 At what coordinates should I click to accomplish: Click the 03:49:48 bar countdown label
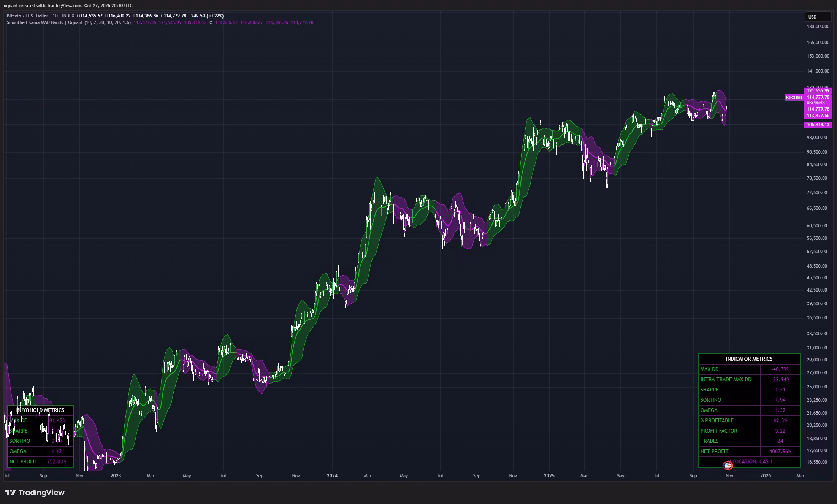tap(816, 103)
